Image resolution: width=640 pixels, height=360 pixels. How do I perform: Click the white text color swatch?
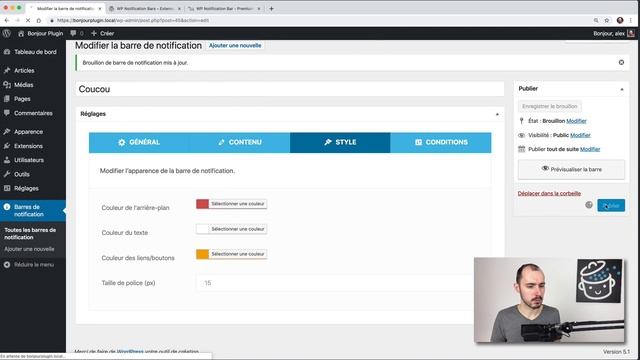point(202,229)
